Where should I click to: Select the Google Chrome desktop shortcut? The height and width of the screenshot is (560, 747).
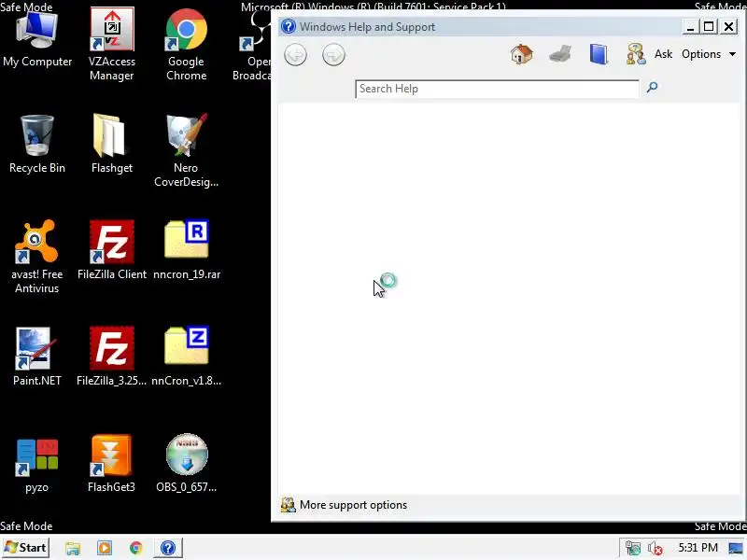pos(186,45)
